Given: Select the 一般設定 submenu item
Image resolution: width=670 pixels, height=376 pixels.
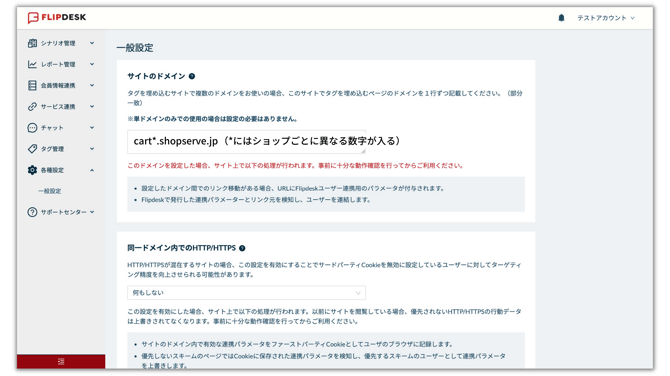Looking at the screenshot, I should (x=50, y=191).
